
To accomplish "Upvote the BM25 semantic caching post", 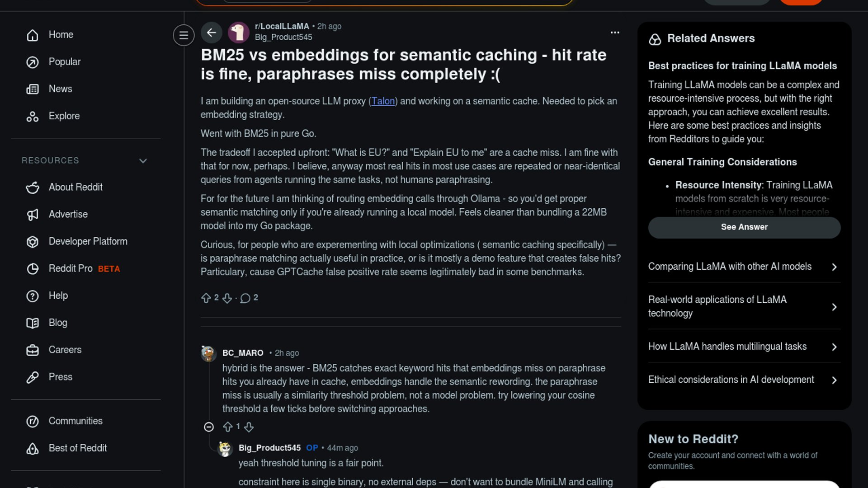I will click(206, 298).
